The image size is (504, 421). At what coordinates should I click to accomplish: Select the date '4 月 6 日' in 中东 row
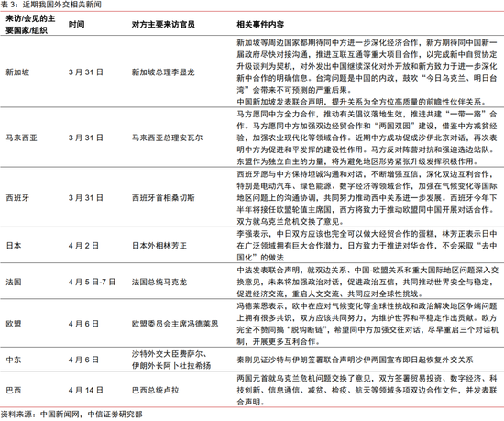(83, 360)
